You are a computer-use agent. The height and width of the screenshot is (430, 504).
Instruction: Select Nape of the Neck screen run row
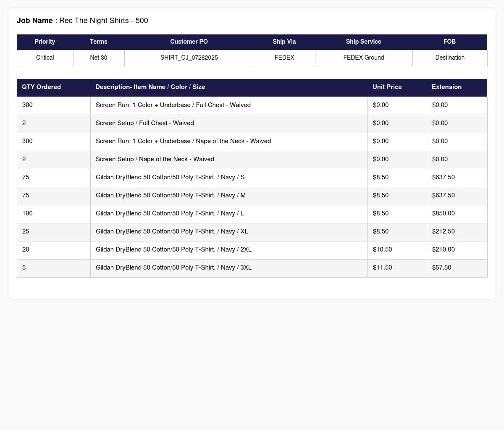coord(183,142)
